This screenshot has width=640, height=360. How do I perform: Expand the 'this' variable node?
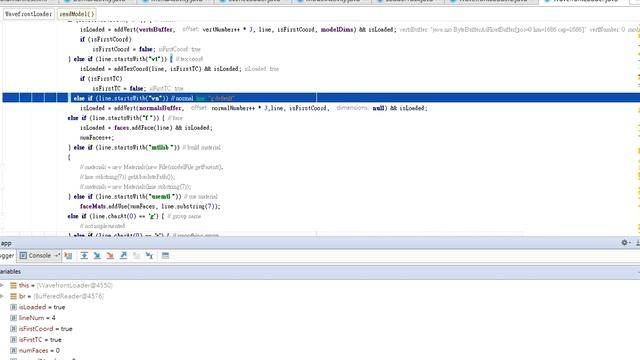pyautogui.click(x=2, y=285)
